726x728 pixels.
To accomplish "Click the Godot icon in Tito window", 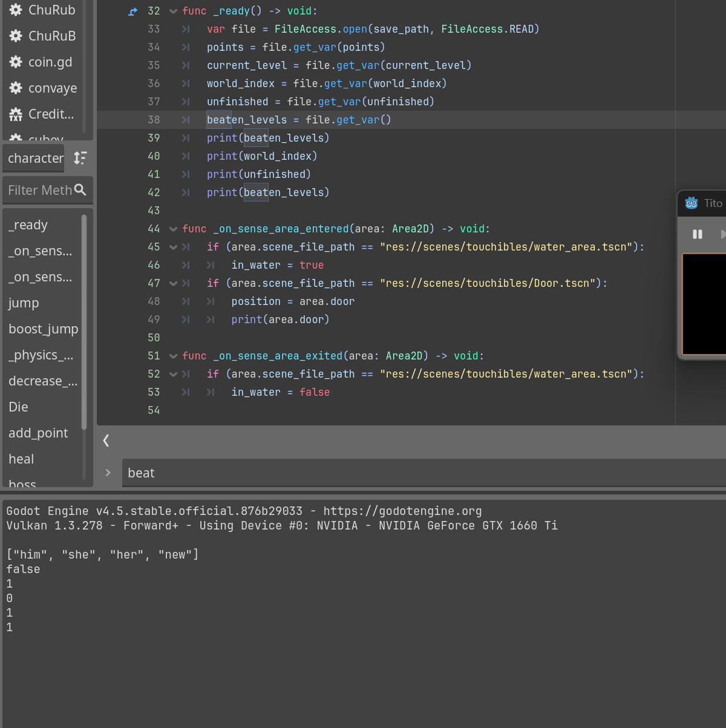I will click(x=692, y=203).
